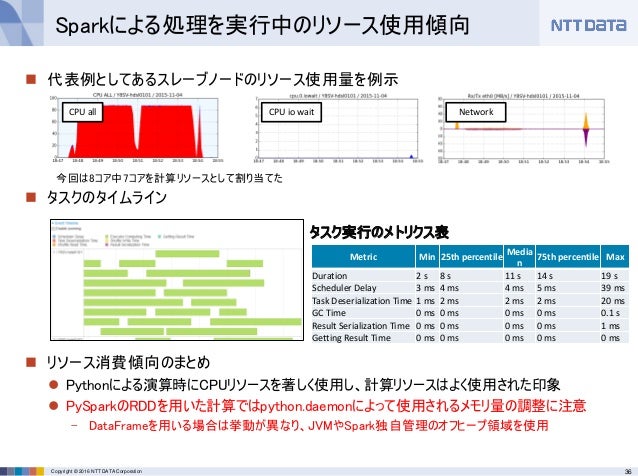Image resolution: width=638 pixels, height=476 pixels.
Task: Click Duration Min value '2 s'
Action: [x=422, y=276]
